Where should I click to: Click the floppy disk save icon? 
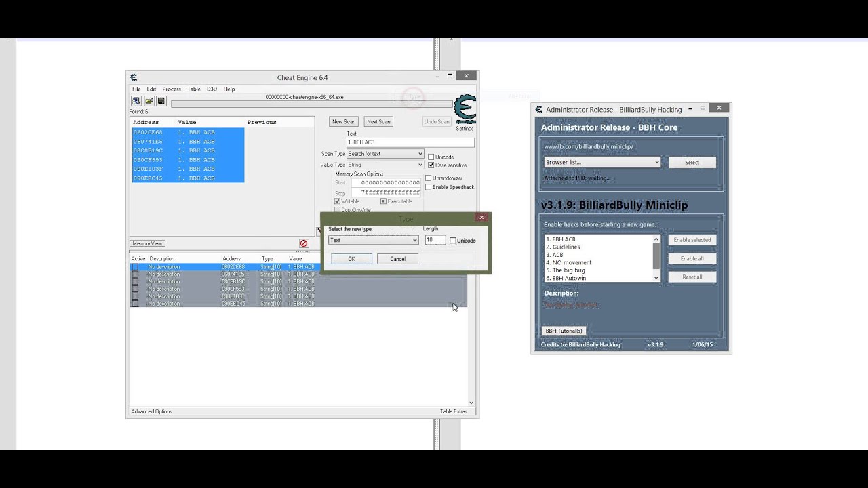click(x=161, y=101)
